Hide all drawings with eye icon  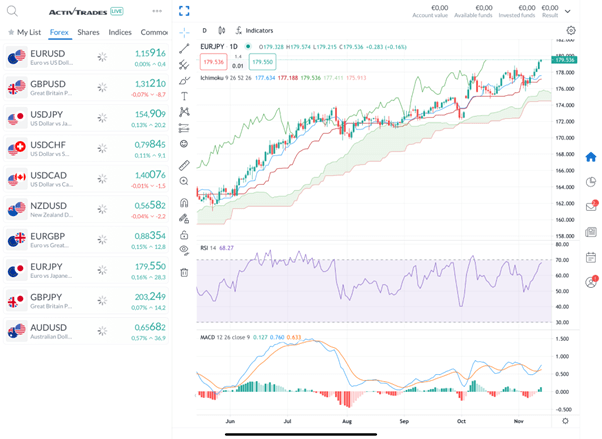click(x=184, y=249)
